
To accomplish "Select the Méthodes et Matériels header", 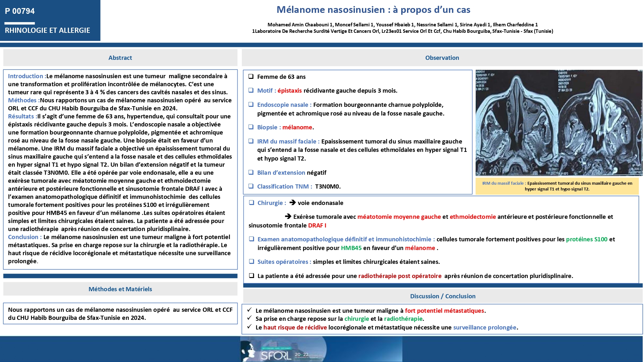I will pyautogui.click(x=120, y=289).
